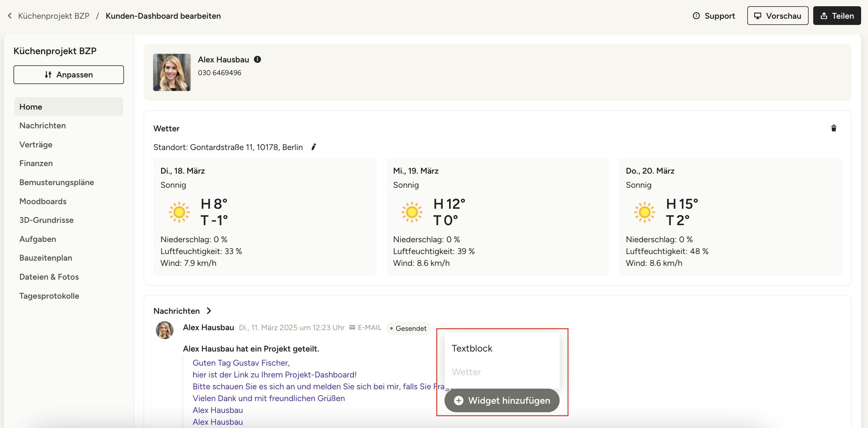Click the E-MAIL envelope icon
The width and height of the screenshot is (868, 428).
click(x=352, y=328)
